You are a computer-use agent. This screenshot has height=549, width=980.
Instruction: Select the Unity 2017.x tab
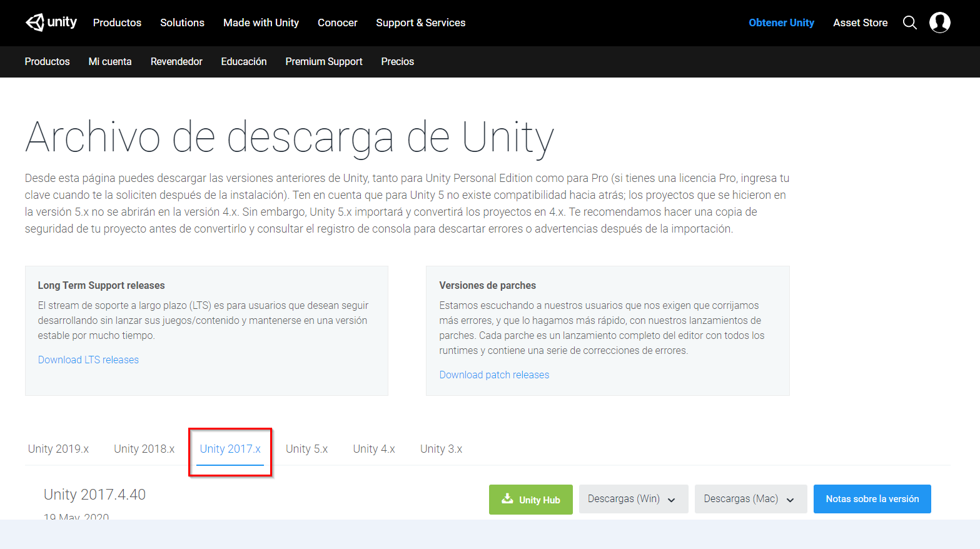[x=230, y=449]
